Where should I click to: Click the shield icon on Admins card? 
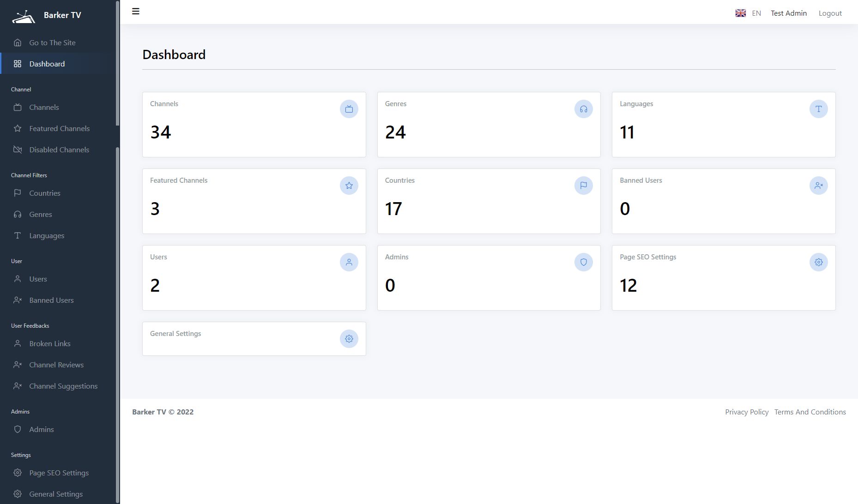point(584,262)
